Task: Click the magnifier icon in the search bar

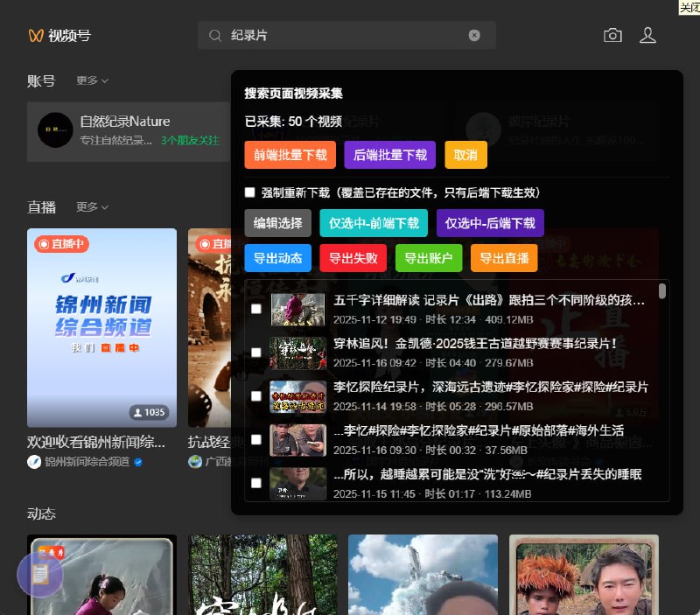Action: (215, 35)
